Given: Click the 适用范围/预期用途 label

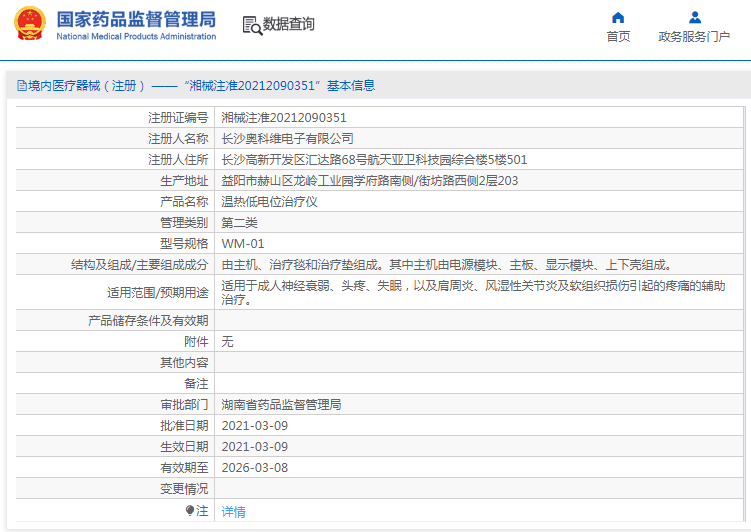Looking at the screenshot, I should (158, 293).
